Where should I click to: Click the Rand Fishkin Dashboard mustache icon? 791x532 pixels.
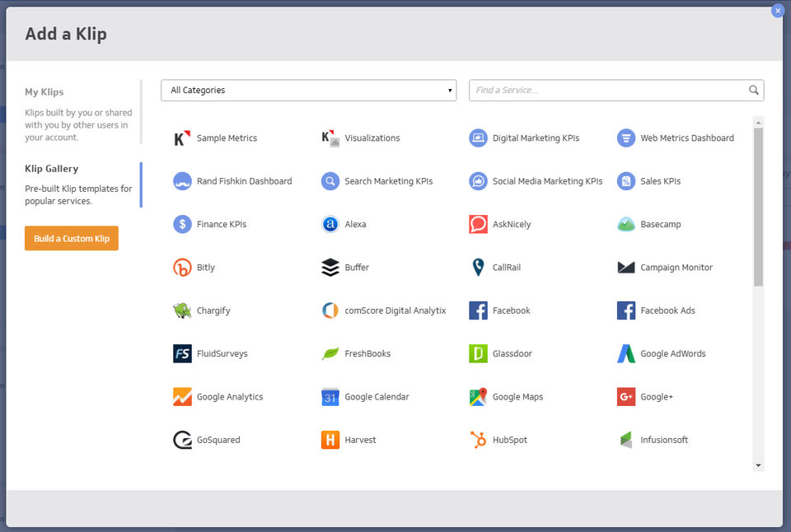pyautogui.click(x=182, y=181)
